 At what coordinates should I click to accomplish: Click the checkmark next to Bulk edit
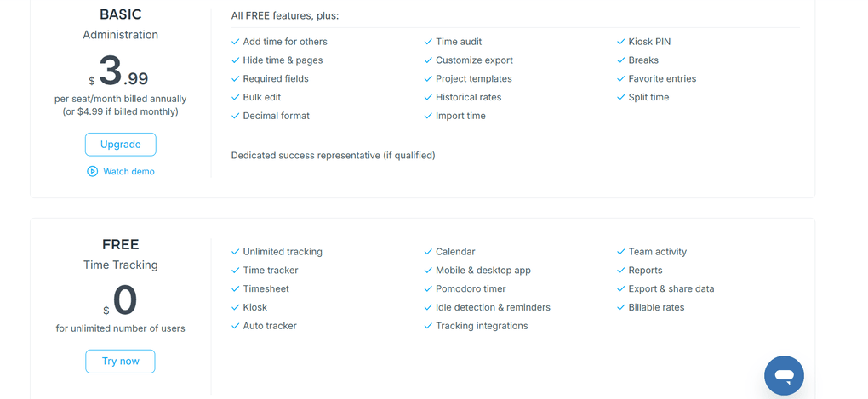click(236, 98)
